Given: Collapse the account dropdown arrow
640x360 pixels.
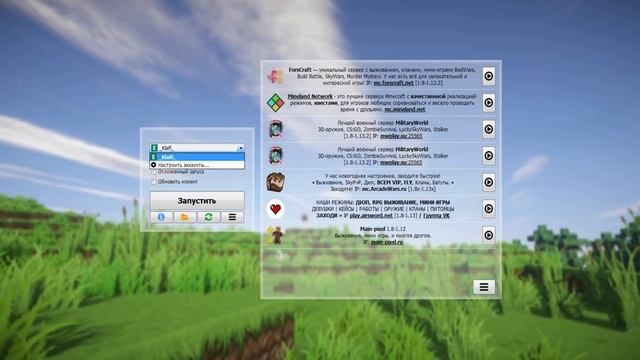Looking at the screenshot, I should [240, 148].
